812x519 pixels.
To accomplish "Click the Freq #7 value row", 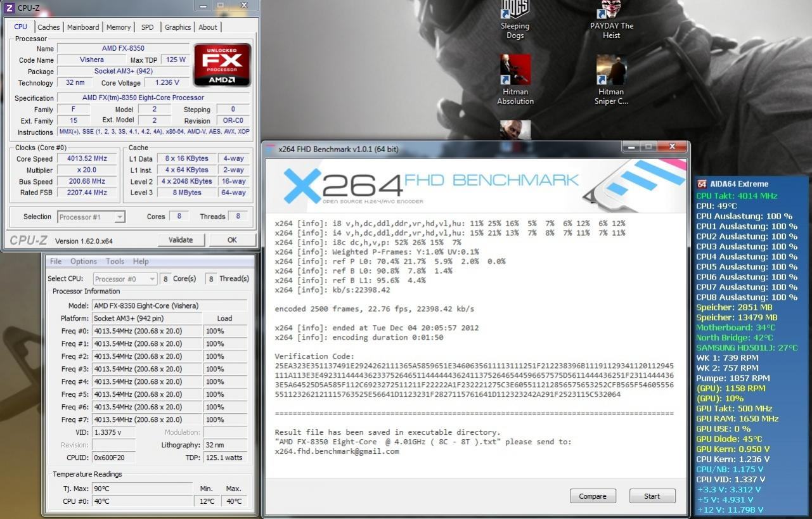I will click(x=147, y=420).
